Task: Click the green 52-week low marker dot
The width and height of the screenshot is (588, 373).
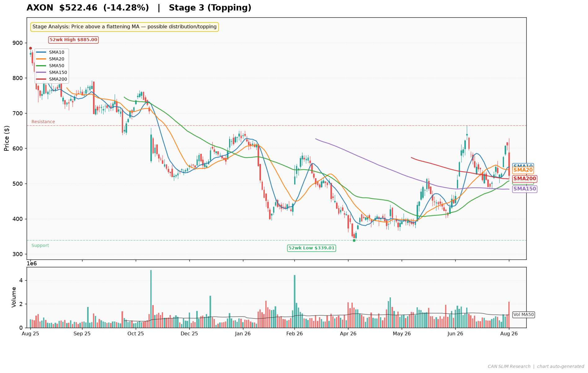Action: point(354,240)
